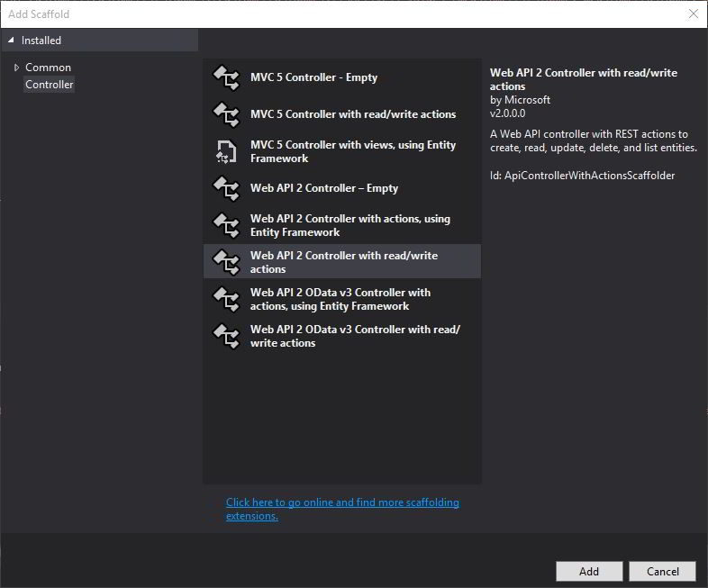Expand the Common tree node arrow
Screen dimensions: 708x588
pyautogui.click(x=16, y=68)
